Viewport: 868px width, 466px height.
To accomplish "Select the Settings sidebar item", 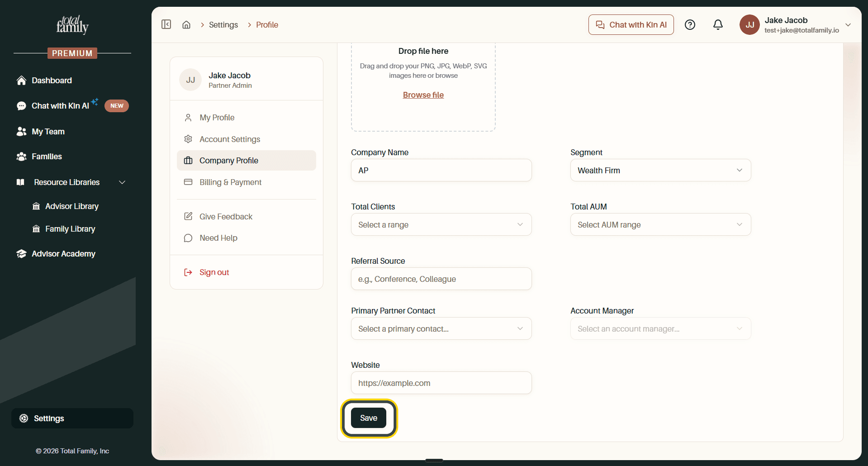I will click(72, 418).
